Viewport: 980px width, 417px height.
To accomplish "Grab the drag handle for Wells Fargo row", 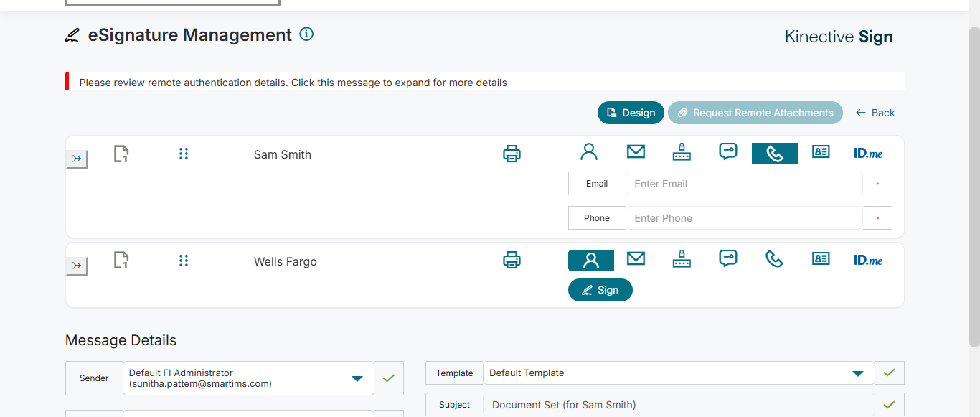I will (x=184, y=261).
